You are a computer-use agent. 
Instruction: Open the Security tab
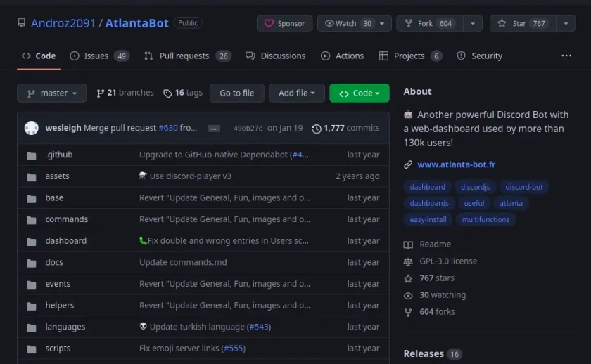(x=479, y=56)
